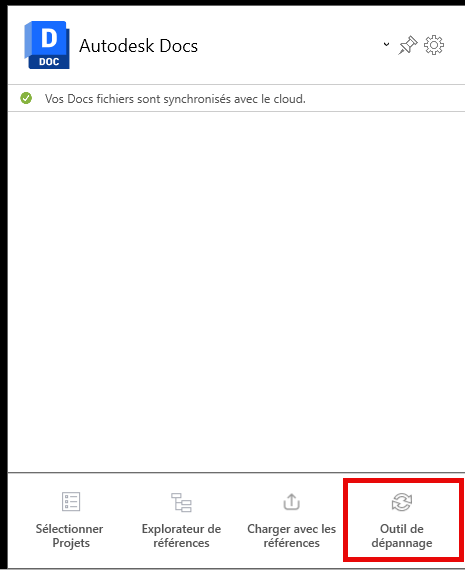This screenshot has width=465, height=570.
Task: Click the Autodesk Docs logo icon
Action: (47, 45)
